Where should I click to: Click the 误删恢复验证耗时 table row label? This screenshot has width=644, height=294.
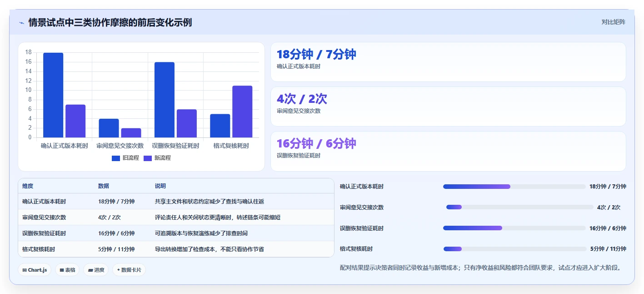(x=44, y=233)
